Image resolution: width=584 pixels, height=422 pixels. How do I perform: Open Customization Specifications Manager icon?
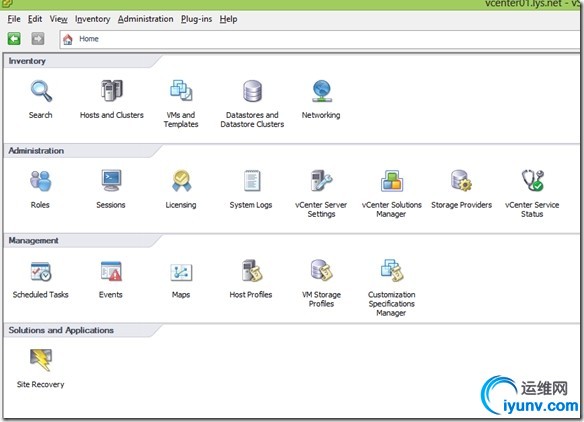[391, 271]
